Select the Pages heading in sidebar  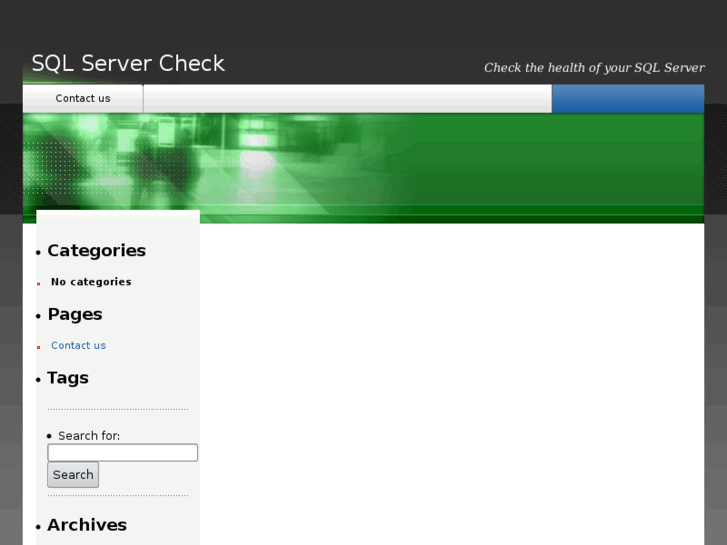pyautogui.click(x=75, y=314)
